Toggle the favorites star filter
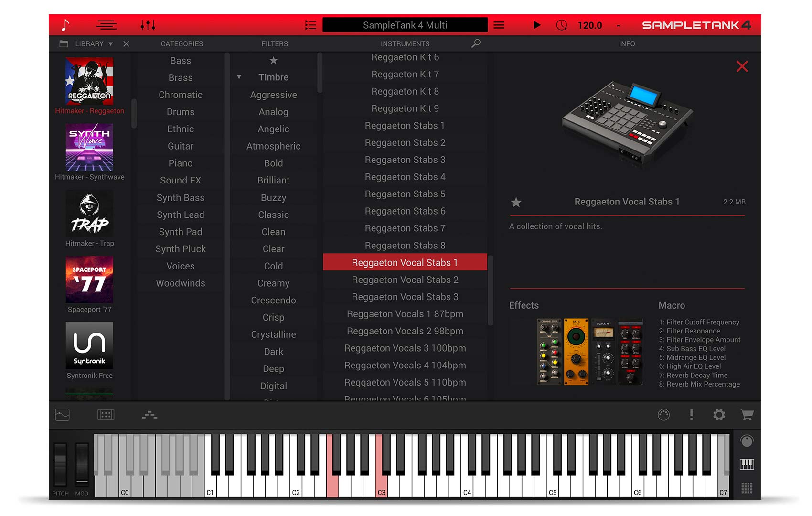The height and width of the screenshot is (516, 812). click(273, 60)
